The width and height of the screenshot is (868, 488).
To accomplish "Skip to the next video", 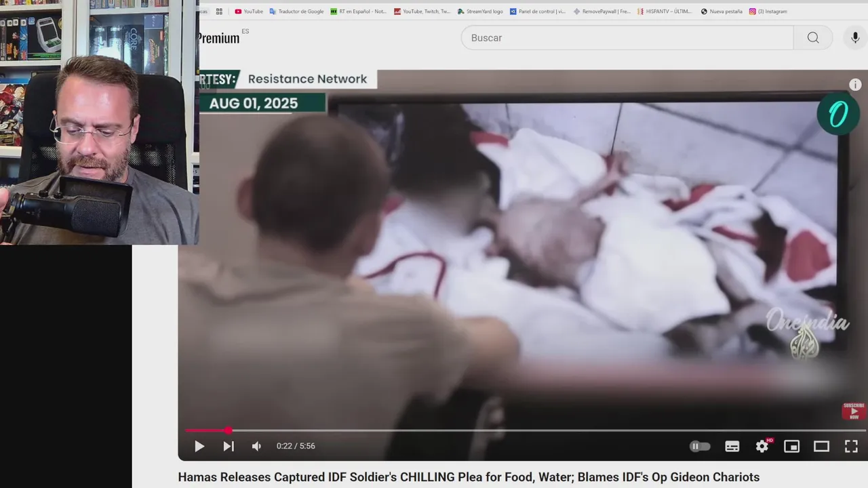I will point(229,446).
